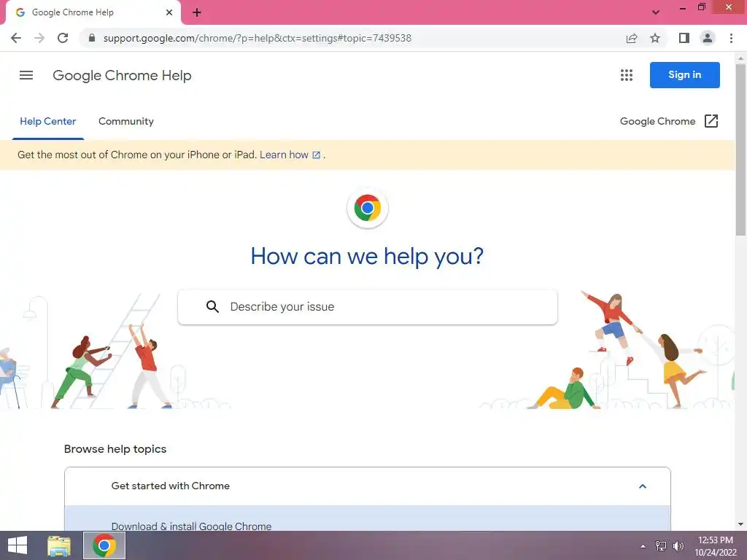This screenshot has width=747, height=560.
Task: Click the page vertical scrollbar thumb
Action: pos(740,150)
